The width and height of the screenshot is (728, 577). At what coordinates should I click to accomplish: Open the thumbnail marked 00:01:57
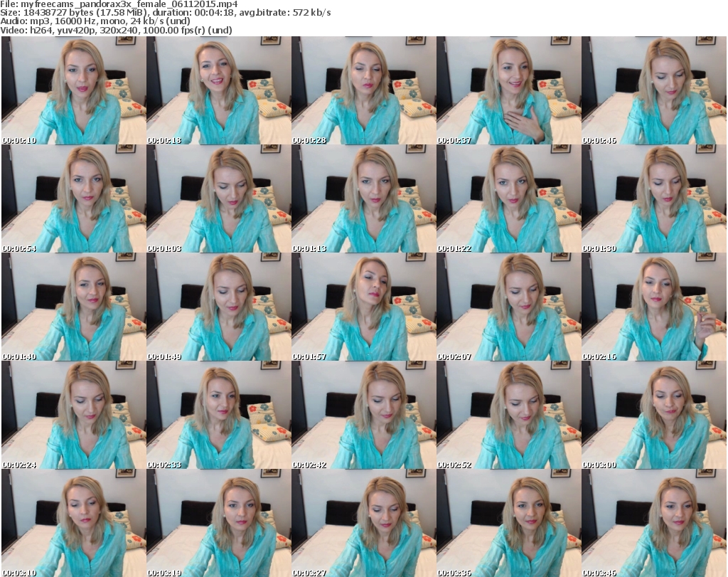point(363,307)
